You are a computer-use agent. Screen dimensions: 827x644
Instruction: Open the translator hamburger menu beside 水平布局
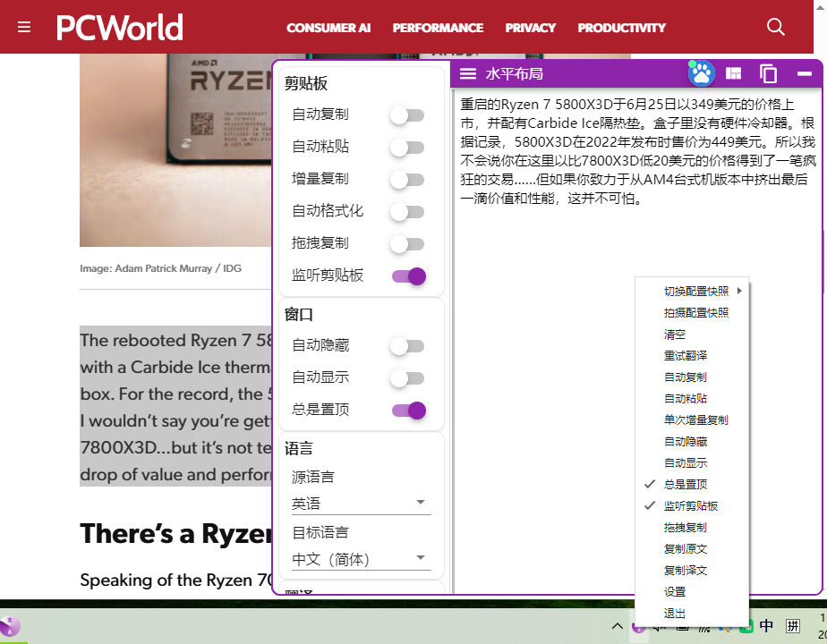pos(468,73)
